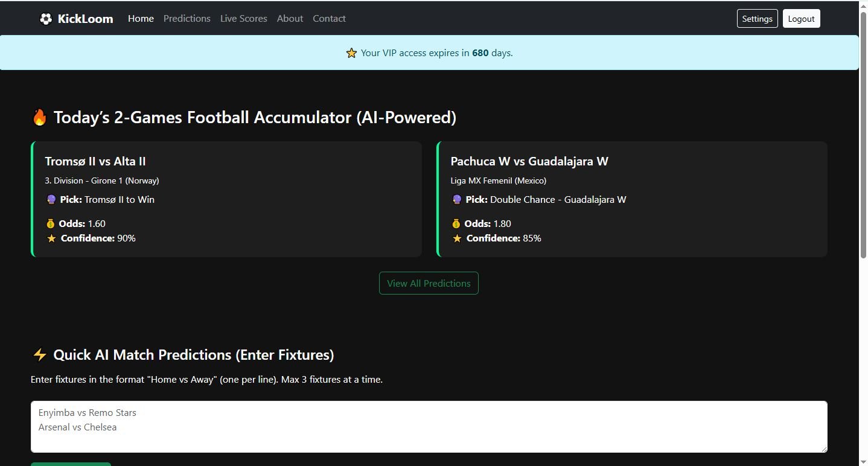
Task: Click the KickLoom soccer ball logo icon
Action: tap(46, 19)
